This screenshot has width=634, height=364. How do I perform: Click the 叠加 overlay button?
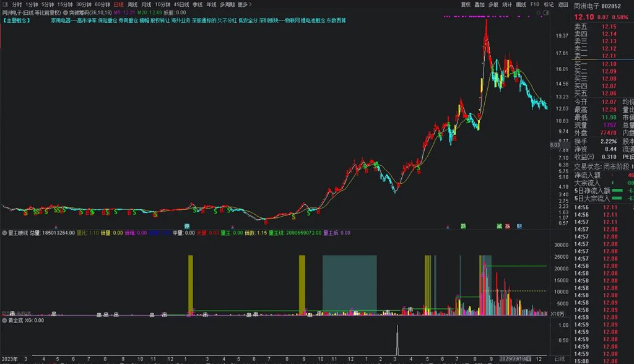pyautogui.click(x=479, y=4)
